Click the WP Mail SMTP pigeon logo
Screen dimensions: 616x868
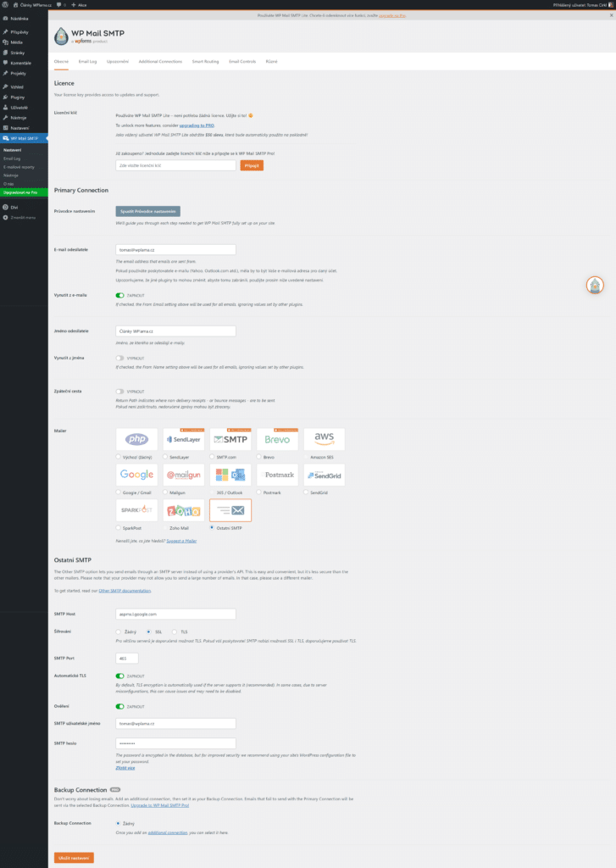61,36
